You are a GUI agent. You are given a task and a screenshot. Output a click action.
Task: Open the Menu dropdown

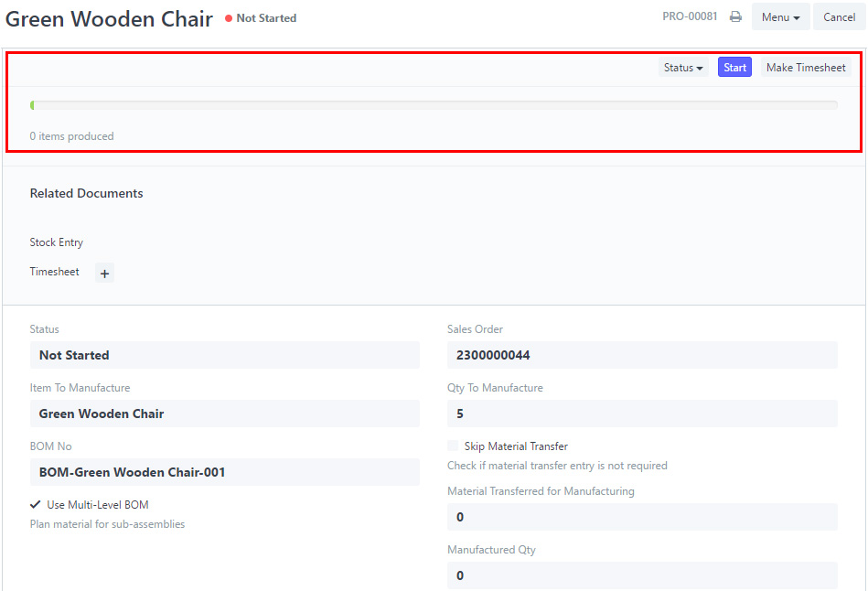tap(780, 17)
